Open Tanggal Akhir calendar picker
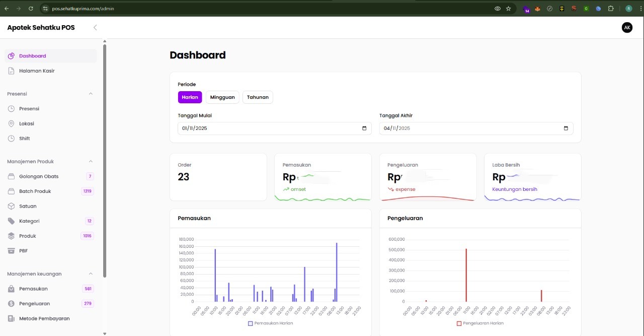The width and height of the screenshot is (644, 336). coord(566,128)
